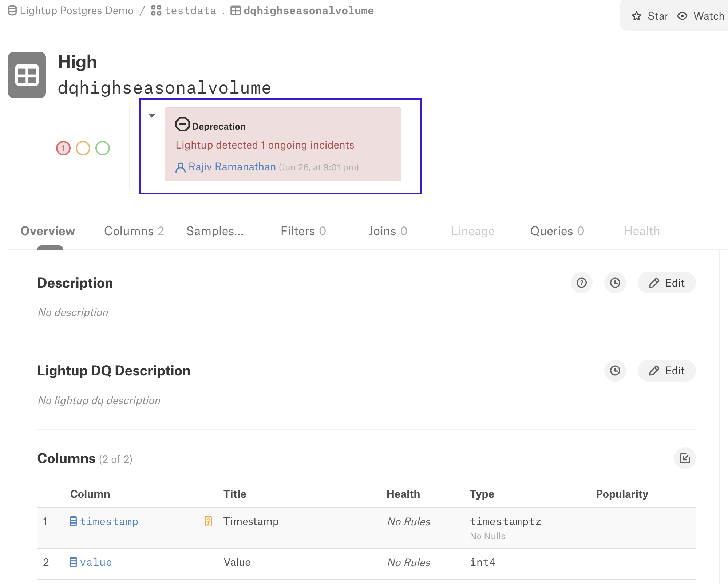Collapse the Deprecation notice with caret
The width and height of the screenshot is (728, 584).
click(152, 115)
